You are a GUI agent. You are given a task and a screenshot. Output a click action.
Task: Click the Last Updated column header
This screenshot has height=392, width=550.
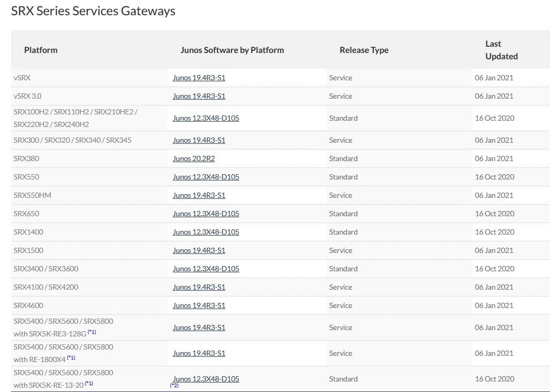point(502,50)
